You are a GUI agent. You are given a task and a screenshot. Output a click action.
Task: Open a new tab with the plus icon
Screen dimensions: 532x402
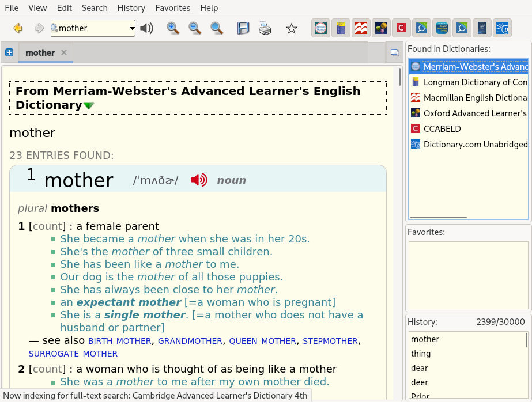(x=9, y=52)
